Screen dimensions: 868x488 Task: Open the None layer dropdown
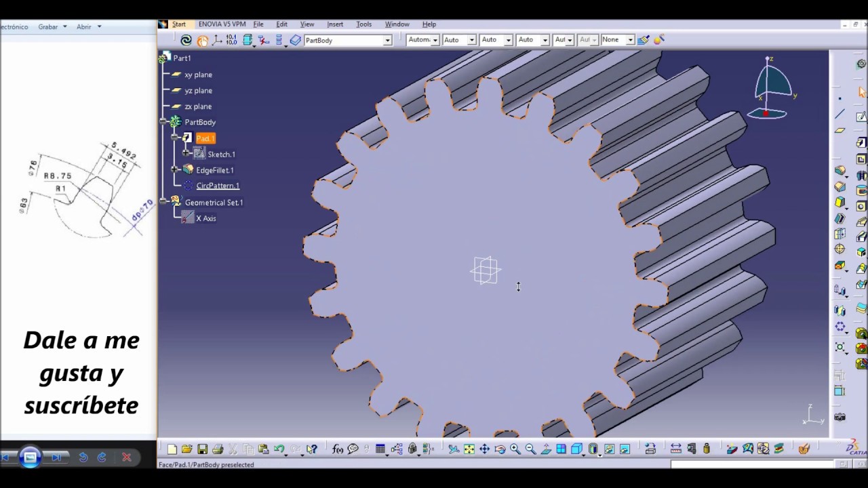point(630,41)
